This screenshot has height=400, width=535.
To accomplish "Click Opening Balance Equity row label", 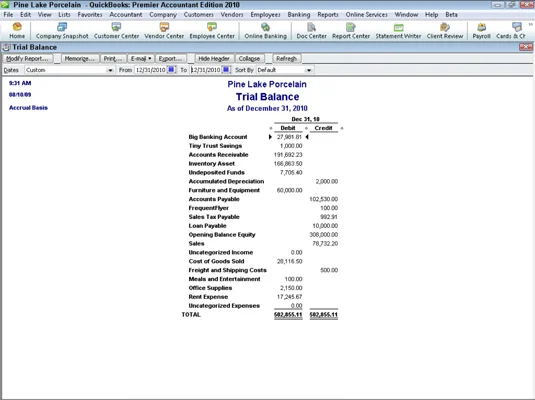I will coord(222,234).
